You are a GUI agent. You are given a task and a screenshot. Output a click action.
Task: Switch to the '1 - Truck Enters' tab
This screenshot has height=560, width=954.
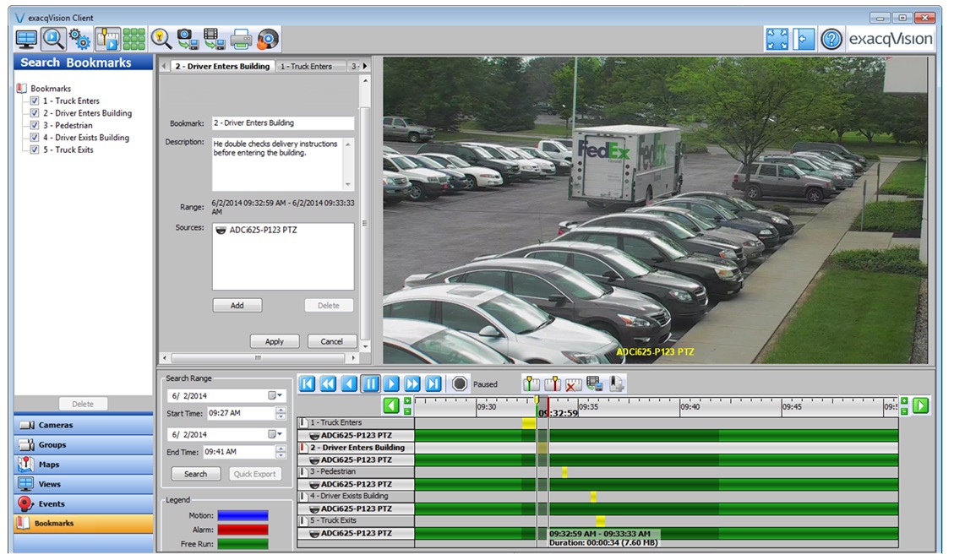306,66
